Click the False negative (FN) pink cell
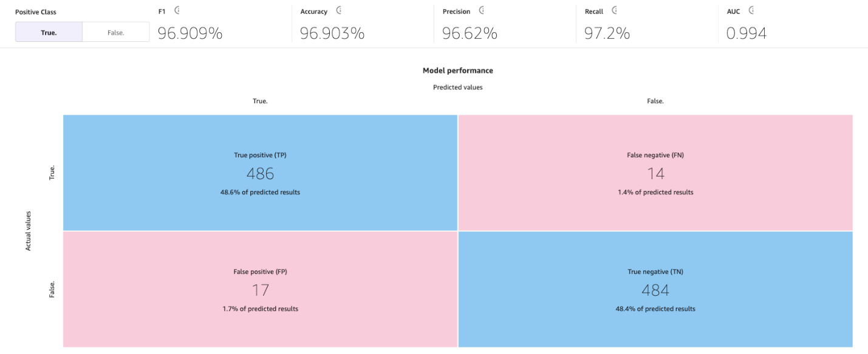 point(655,173)
